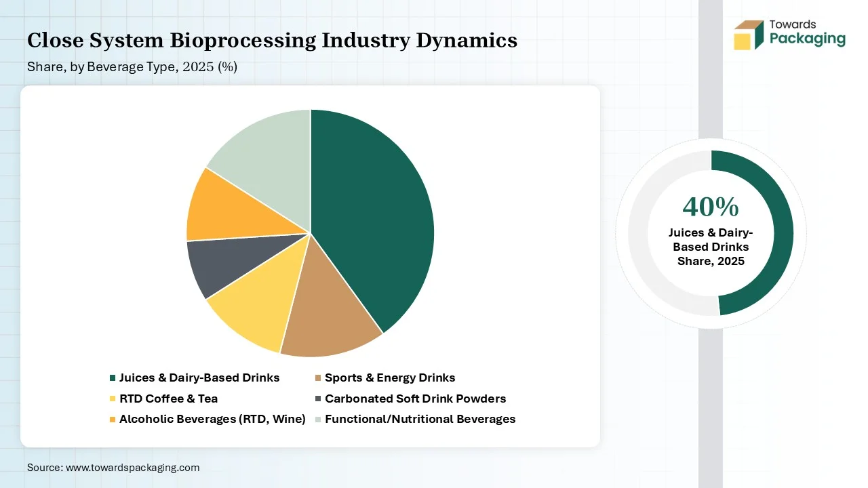Click the chart title Close System Bioprocessing
This screenshot has height=488, width=868.
pos(272,41)
